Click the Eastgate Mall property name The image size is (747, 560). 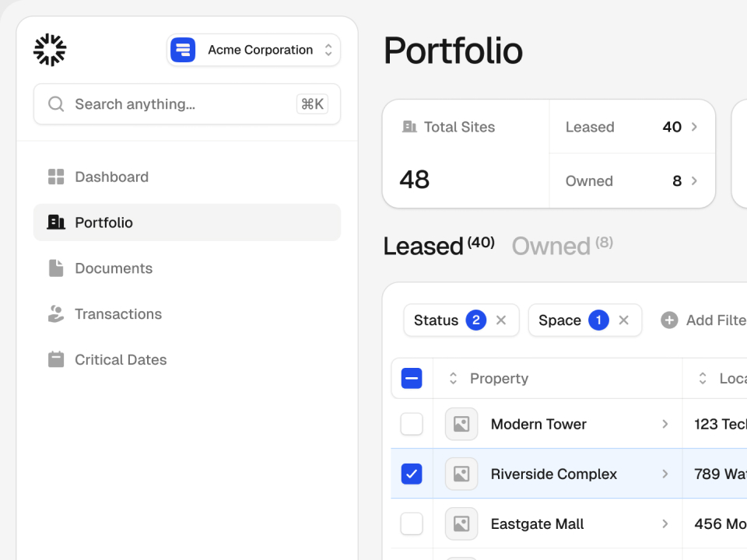[537, 523]
